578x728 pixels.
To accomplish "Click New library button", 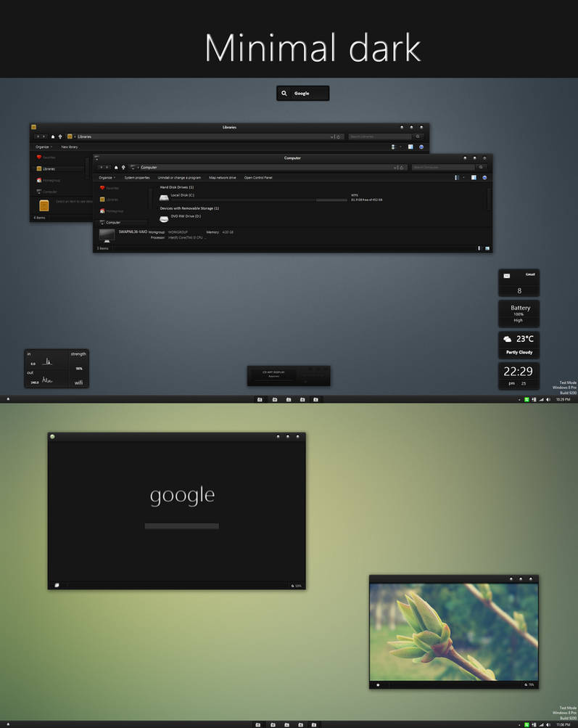I will (x=70, y=147).
